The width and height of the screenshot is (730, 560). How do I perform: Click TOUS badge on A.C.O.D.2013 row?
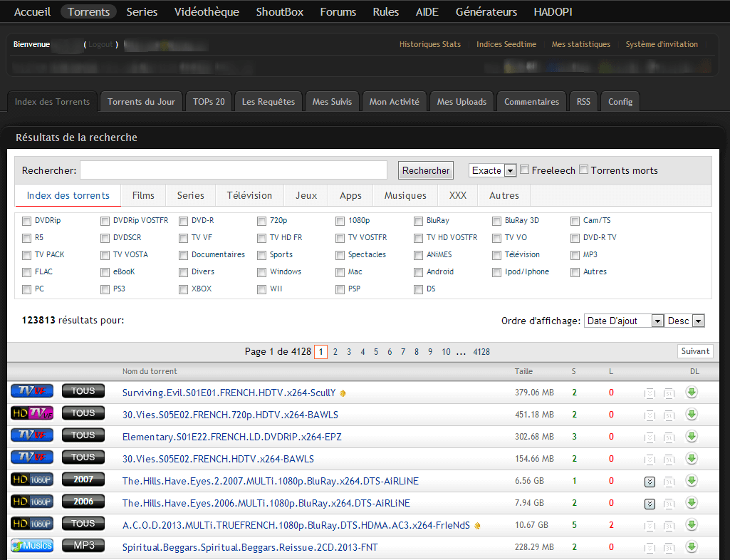point(83,523)
